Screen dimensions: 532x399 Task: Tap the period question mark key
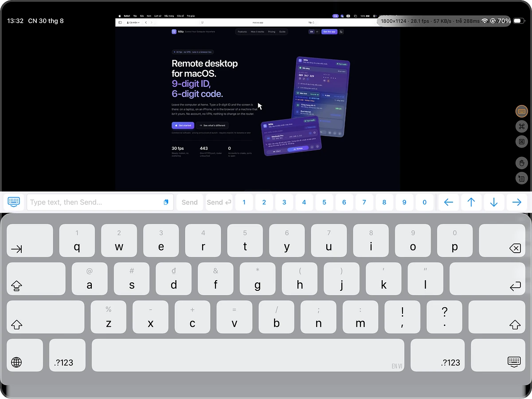[x=444, y=317]
